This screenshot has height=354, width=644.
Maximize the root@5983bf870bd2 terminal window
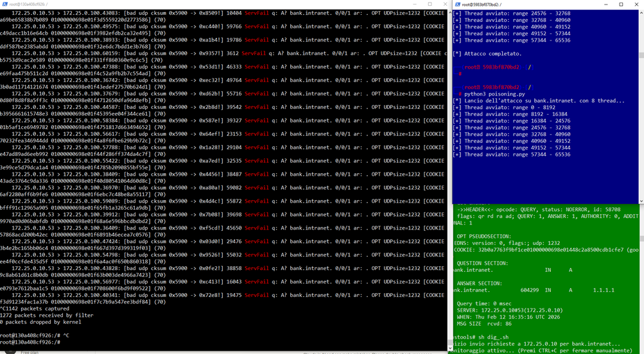click(x=621, y=4)
